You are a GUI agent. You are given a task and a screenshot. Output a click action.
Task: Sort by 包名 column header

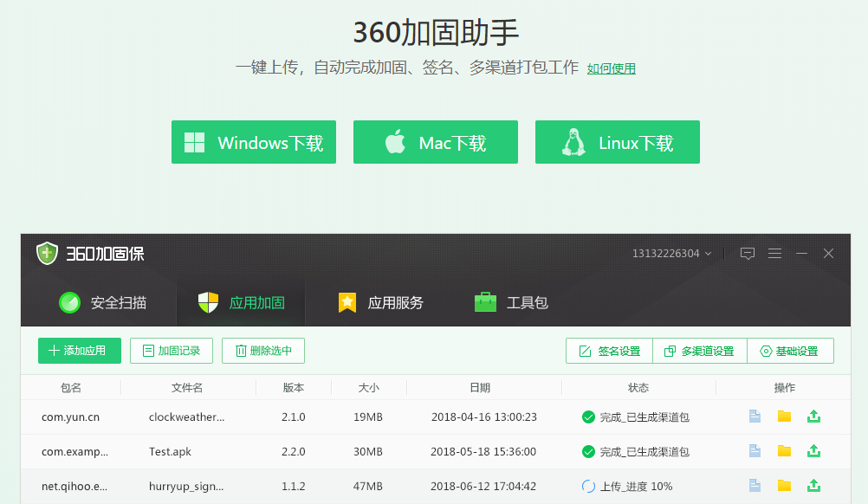(x=71, y=388)
